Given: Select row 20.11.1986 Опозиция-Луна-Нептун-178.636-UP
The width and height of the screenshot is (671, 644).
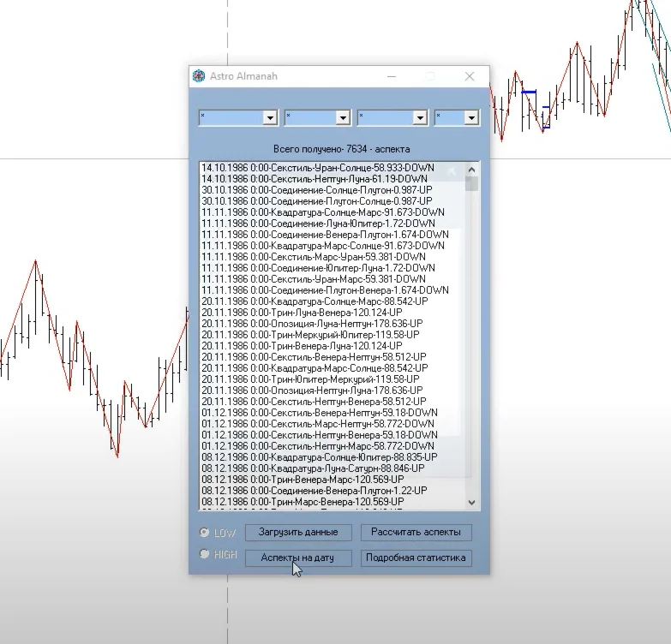Looking at the screenshot, I should pyautogui.click(x=333, y=323).
